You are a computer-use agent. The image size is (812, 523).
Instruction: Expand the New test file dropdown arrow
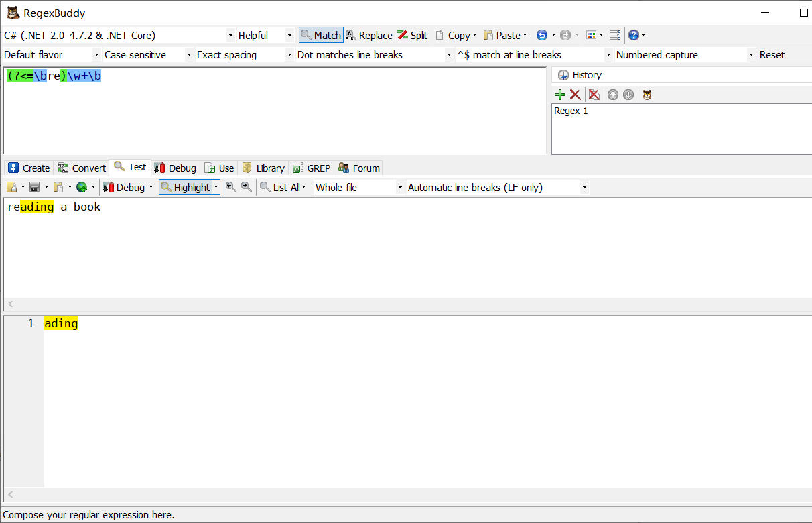pos(23,187)
